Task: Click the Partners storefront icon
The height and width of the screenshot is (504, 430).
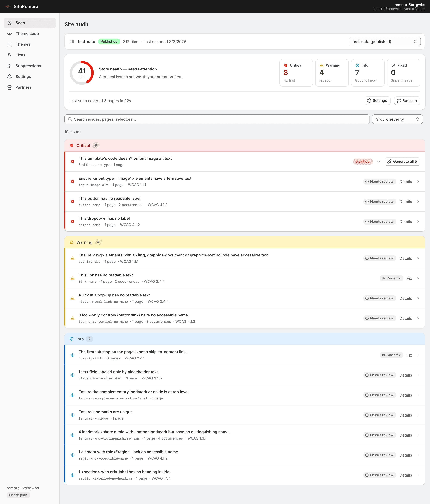Action: pos(10,87)
